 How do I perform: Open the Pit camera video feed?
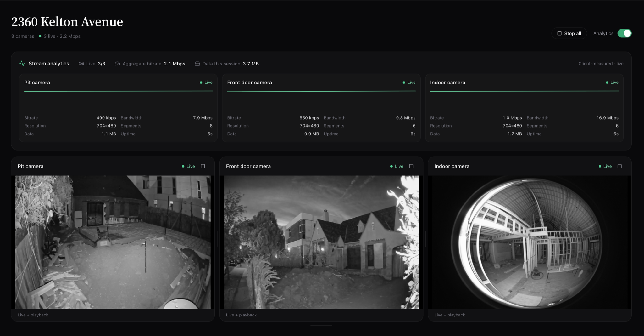[113, 242]
